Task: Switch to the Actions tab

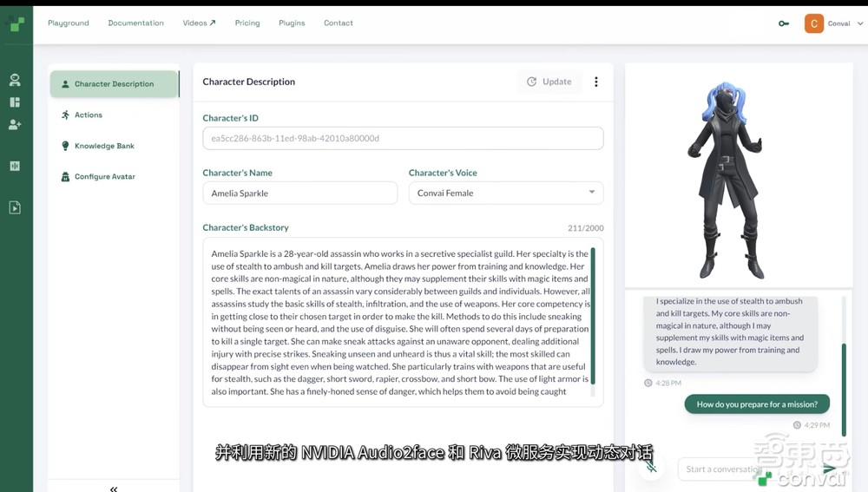Action: [x=88, y=115]
